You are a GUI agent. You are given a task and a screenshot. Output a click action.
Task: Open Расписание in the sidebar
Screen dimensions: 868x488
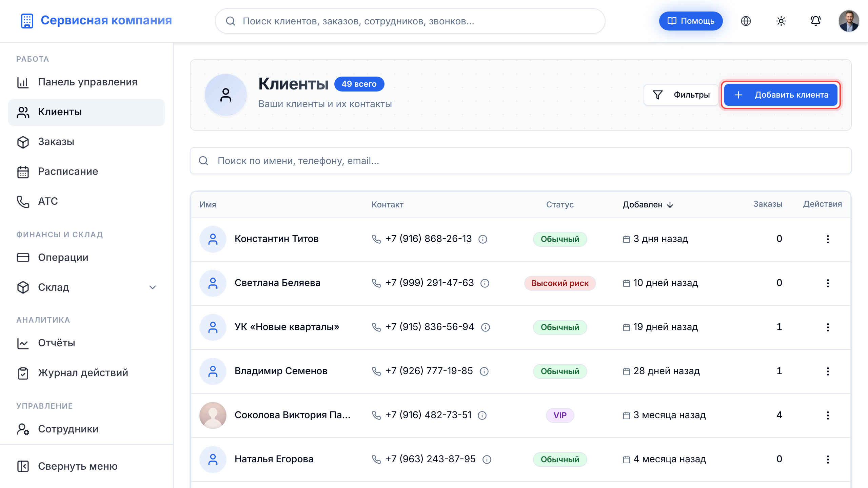(86, 171)
